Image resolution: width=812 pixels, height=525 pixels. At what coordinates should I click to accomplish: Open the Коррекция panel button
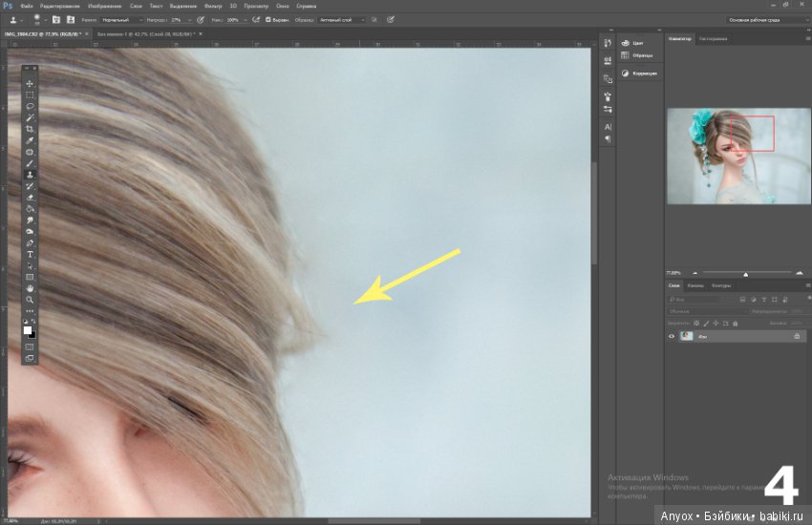pos(639,73)
